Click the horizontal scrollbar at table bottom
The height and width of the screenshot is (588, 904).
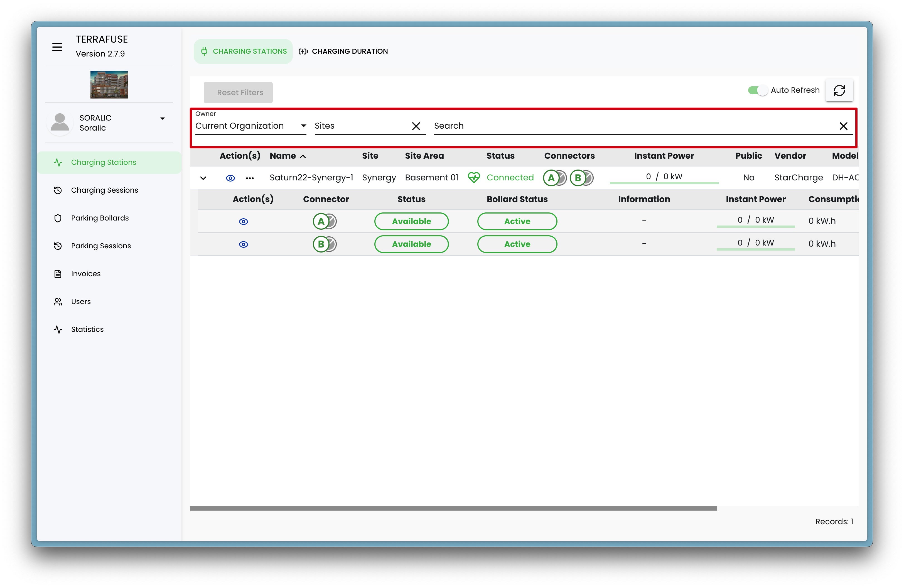(x=453, y=508)
